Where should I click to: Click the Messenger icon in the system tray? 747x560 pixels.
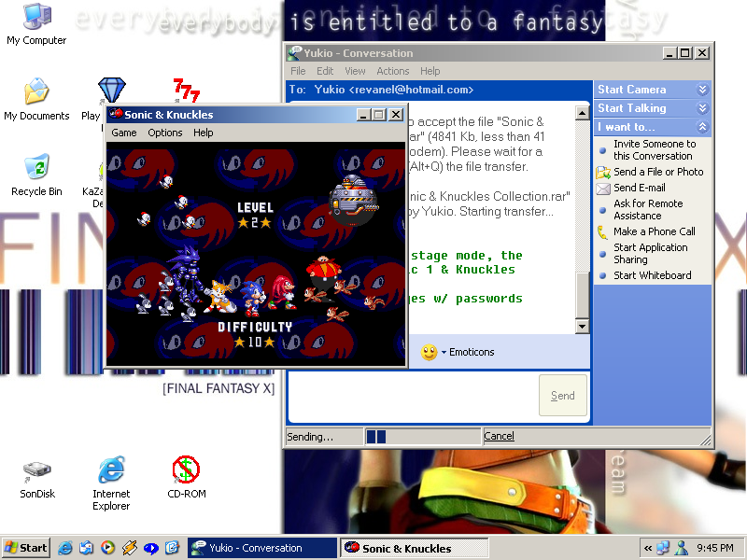[x=682, y=548]
